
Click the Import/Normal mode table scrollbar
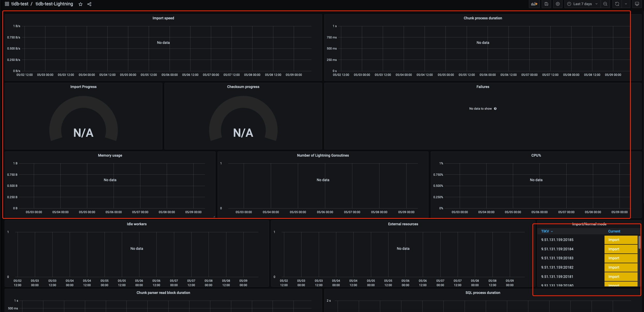pyautogui.click(x=639, y=242)
